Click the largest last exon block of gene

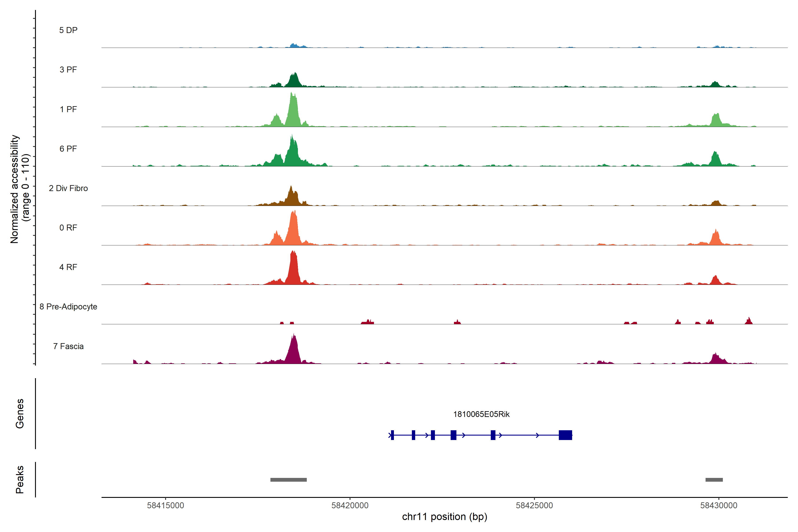point(565,435)
